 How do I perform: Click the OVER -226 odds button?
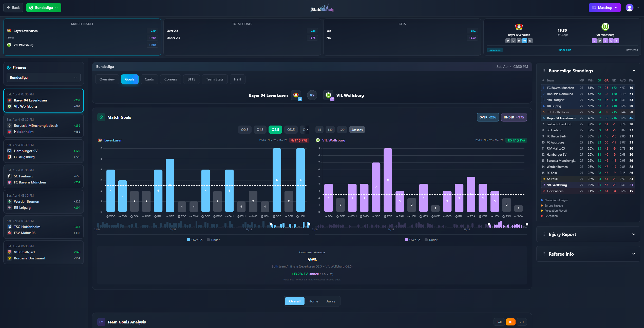pyautogui.click(x=488, y=117)
